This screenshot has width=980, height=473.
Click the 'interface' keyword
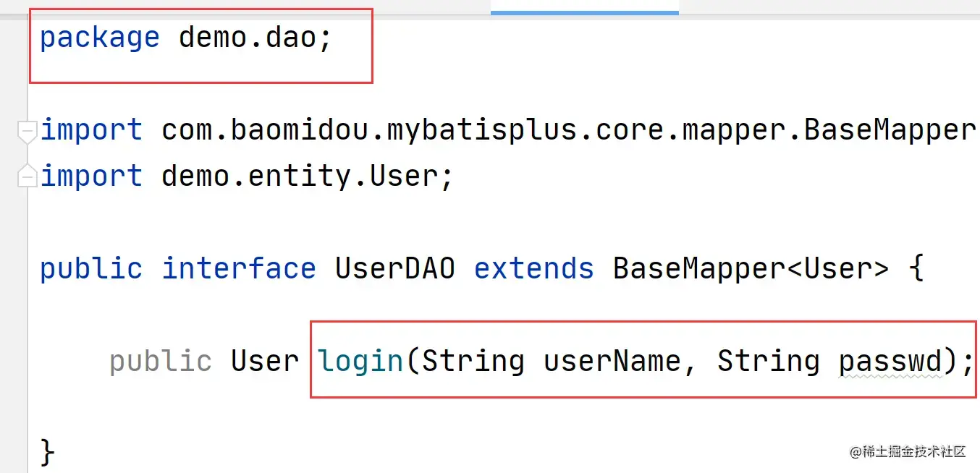239,269
